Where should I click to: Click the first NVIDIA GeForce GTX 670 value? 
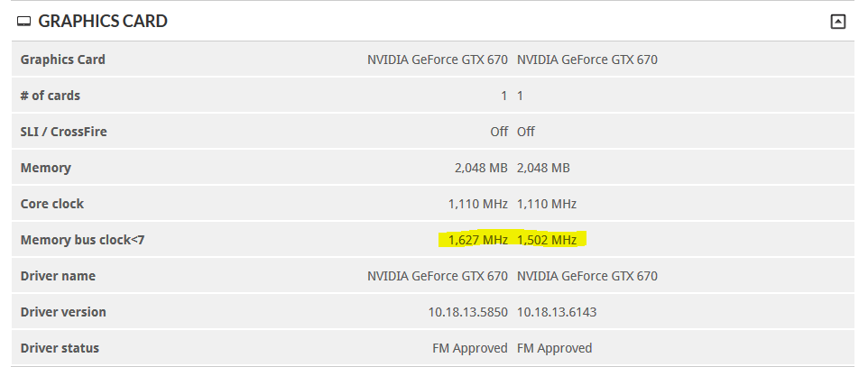[438, 60]
